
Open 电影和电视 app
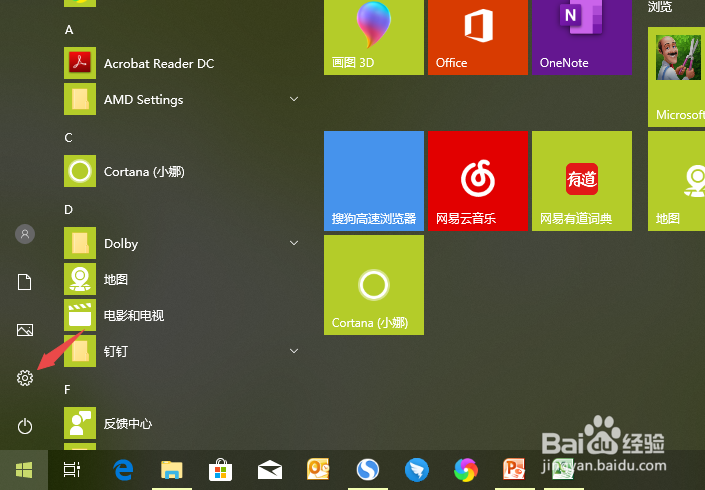tap(180, 315)
